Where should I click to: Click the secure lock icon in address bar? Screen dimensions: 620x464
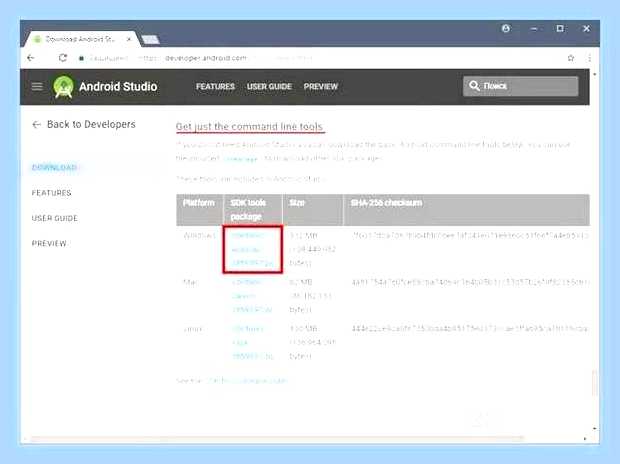click(81, 58)
